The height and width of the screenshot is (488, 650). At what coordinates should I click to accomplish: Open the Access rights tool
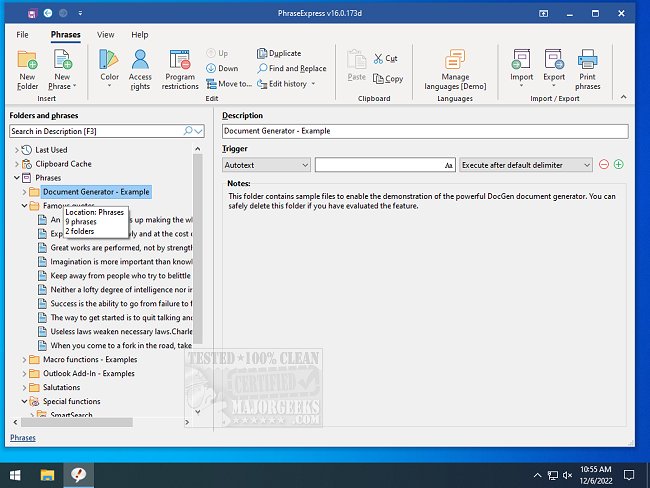(x=140, y=60)
